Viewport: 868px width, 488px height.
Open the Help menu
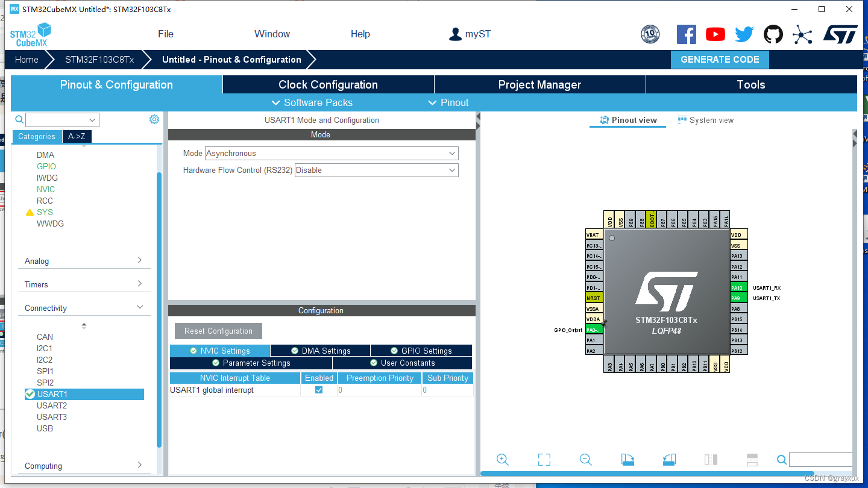coord(360,34)
